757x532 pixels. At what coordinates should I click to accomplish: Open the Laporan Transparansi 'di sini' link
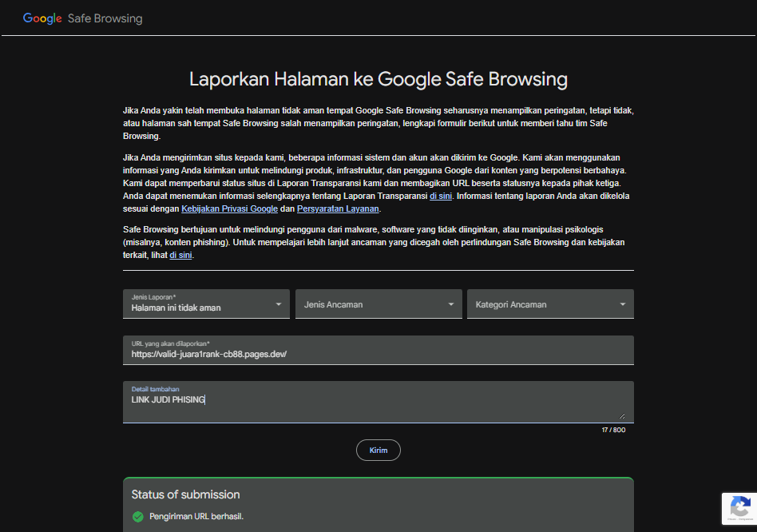coord(441,196)
